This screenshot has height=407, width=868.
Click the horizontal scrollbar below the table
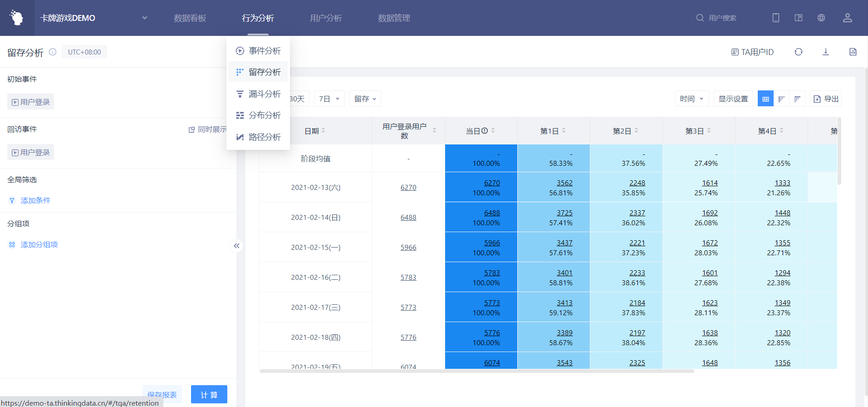pos(477,371)
